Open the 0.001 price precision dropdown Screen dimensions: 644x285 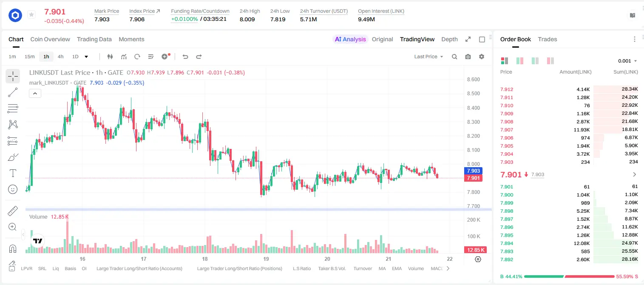[627, 61]
